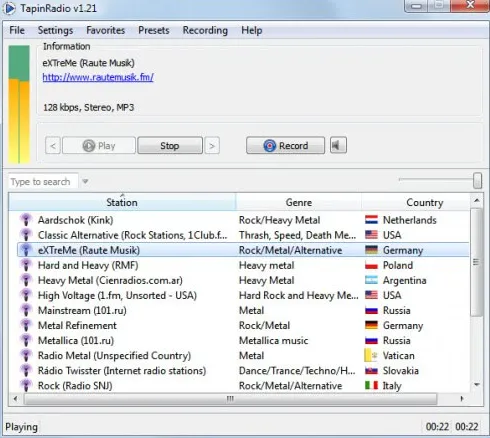Open the Help menu
Screen dimensions: 490x438
(252, 30)
